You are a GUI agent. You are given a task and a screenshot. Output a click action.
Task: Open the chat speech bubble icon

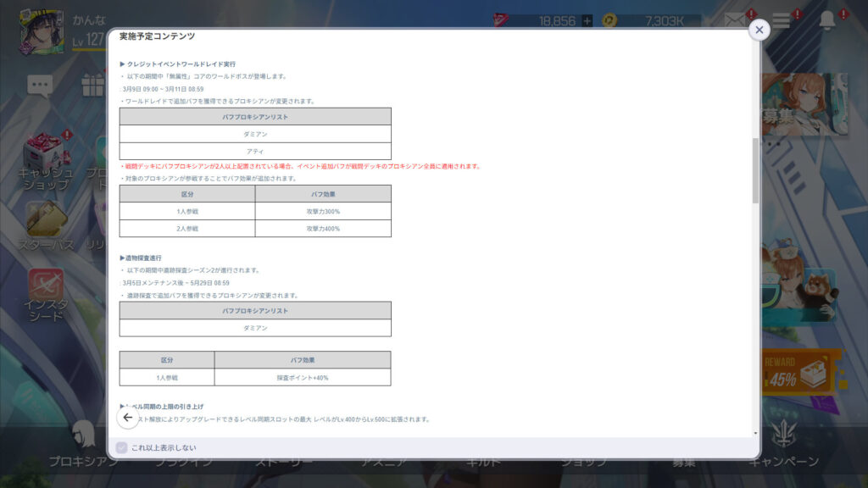point(40,84)
